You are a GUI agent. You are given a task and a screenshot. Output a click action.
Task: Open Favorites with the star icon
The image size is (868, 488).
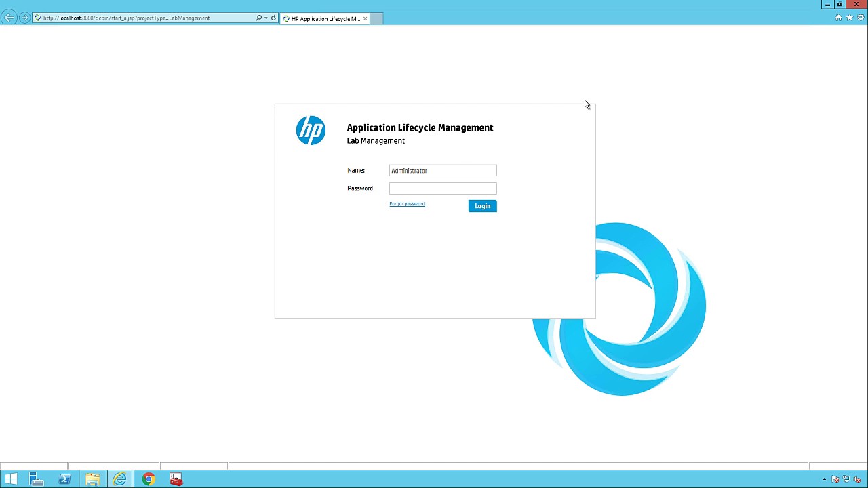850,18
